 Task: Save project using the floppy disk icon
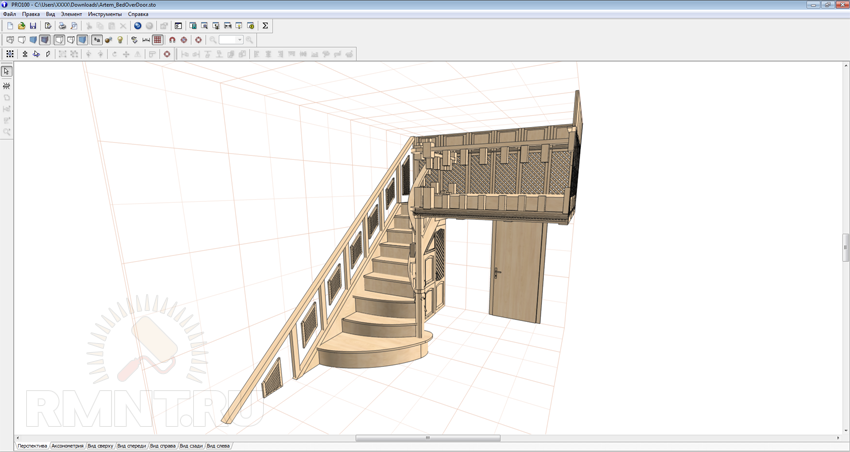pyautogui.click(x=33, y=26)
